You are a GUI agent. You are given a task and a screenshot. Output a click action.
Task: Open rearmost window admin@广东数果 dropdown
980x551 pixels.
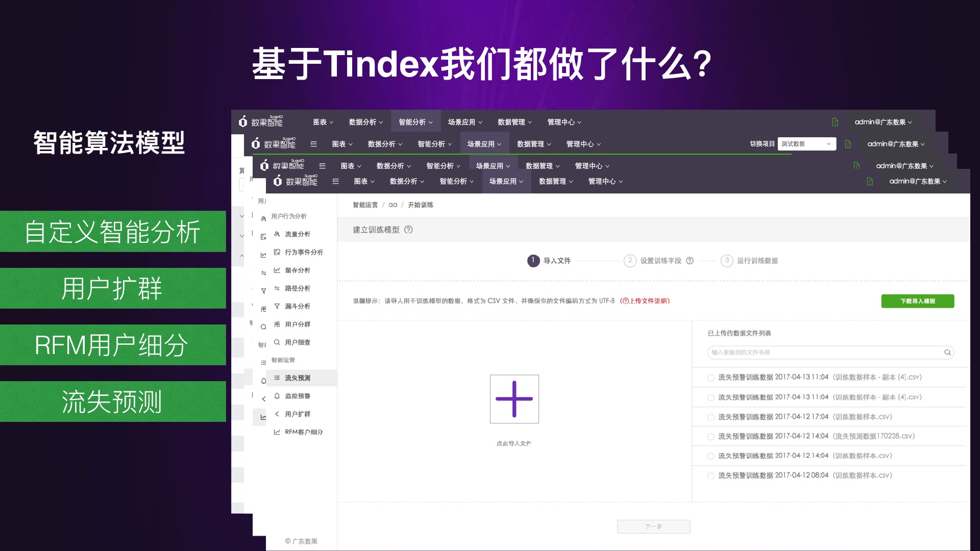pyautogui.click(x=883, y=122)
